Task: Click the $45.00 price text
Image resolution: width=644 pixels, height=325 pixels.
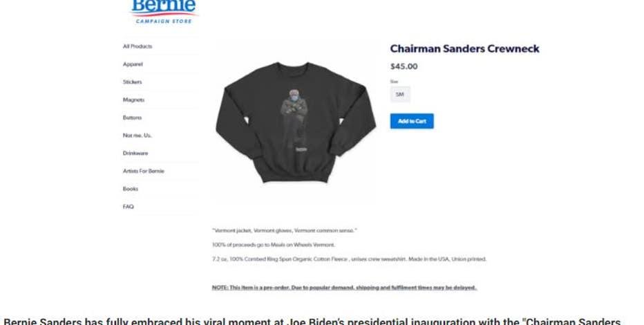Action: click(404, 66)
